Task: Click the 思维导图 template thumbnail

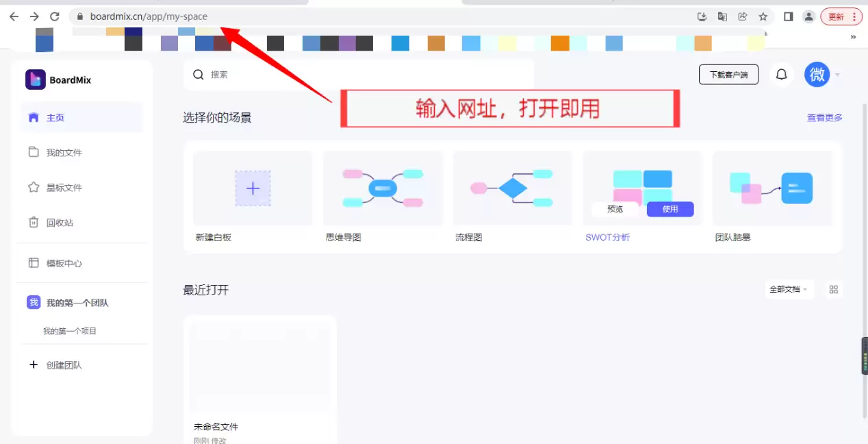Action: pyautogui.click(x=383, y=188)
